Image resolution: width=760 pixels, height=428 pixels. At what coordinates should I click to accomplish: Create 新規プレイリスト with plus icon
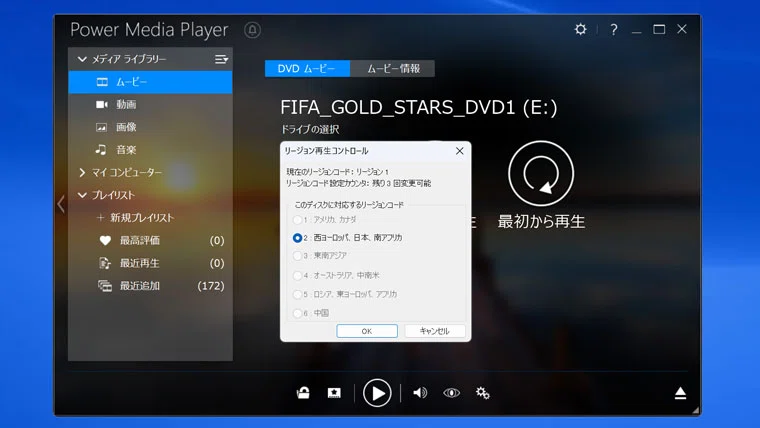point(100,218)
